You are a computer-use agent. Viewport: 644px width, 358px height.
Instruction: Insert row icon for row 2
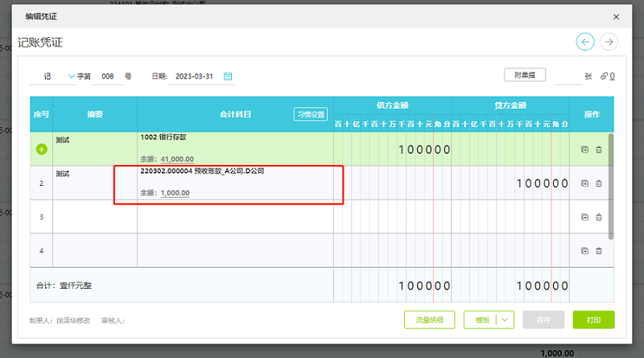click(x=585, y=183)
